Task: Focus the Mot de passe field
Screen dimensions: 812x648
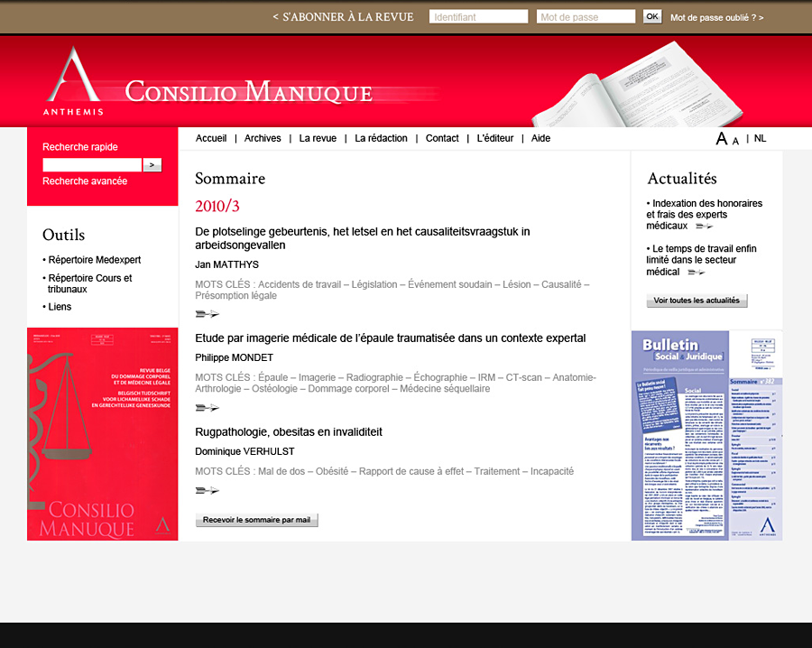Action: pos(586,16)
